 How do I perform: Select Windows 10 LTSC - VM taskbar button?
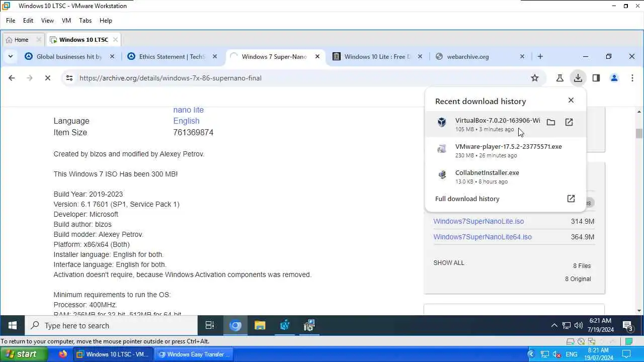pos(113,354)
